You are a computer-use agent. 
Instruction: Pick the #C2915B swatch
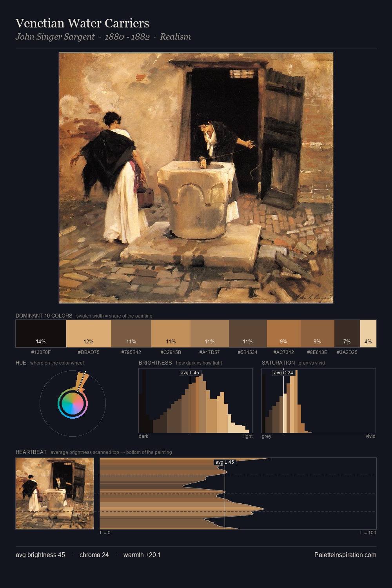pyautogui.click(x=171, y=334)
